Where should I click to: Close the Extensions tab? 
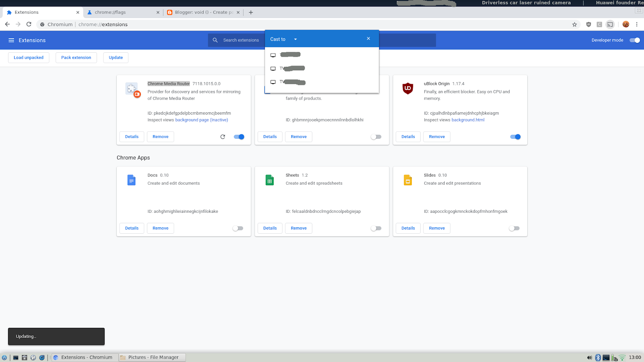coord(78,12)
